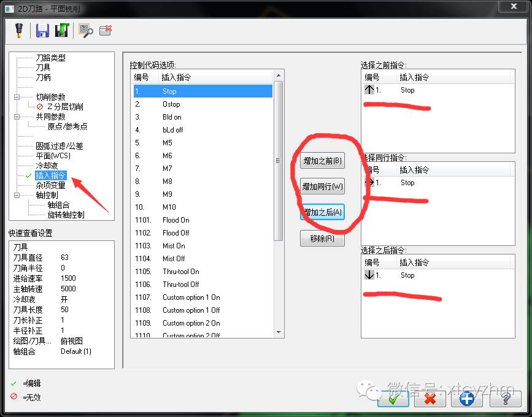Screen dimensions: 532x417
Task: Select 轴组合 tree item
Action: [x=58, y=205]
